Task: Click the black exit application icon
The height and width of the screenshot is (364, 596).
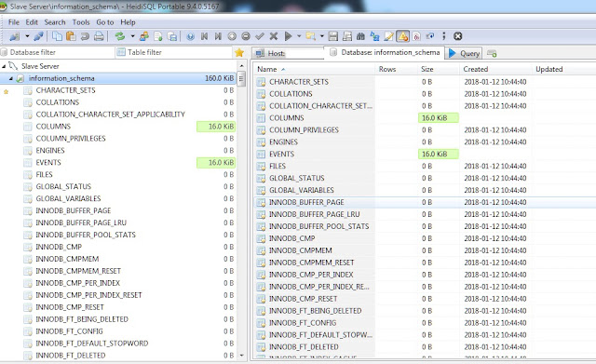Action: [x=458, y=36]
